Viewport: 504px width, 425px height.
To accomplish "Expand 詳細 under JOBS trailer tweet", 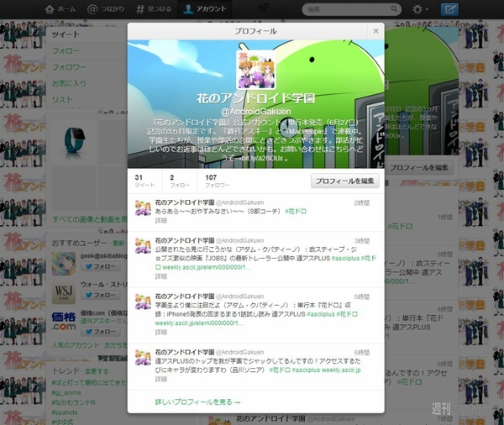I will 161,276.
